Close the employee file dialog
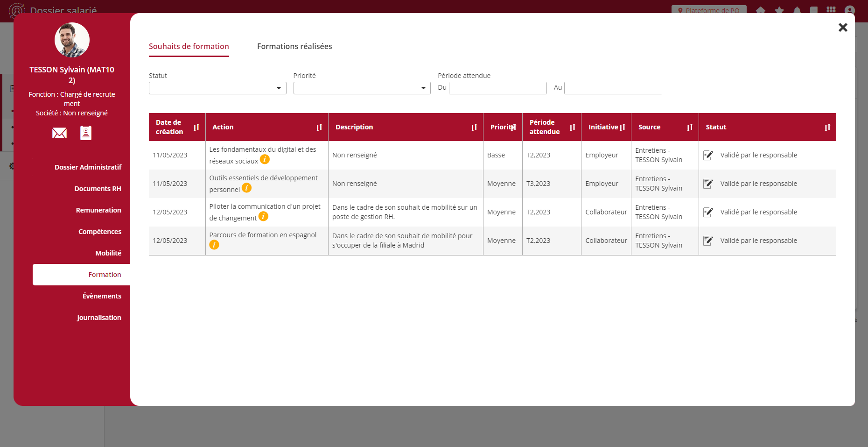The height and width of the screenshot is (447, 868). point(842,28)
